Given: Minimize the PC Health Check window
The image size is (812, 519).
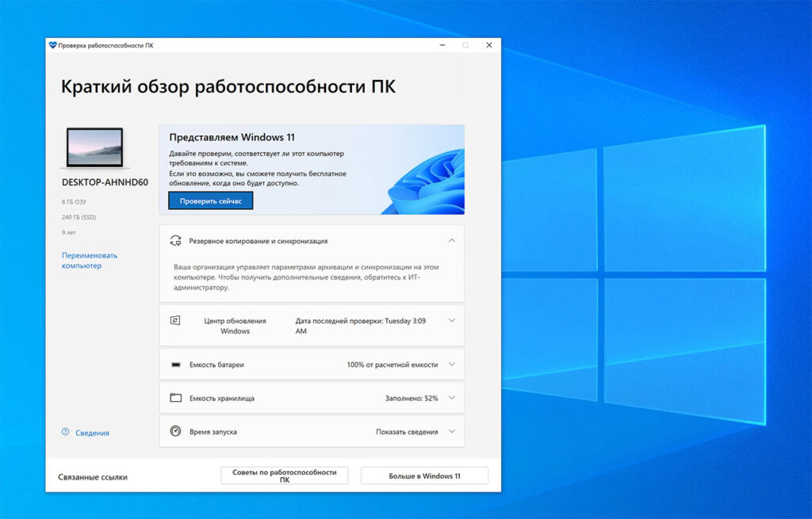Looking at the screenshot, I should point(442,45).
